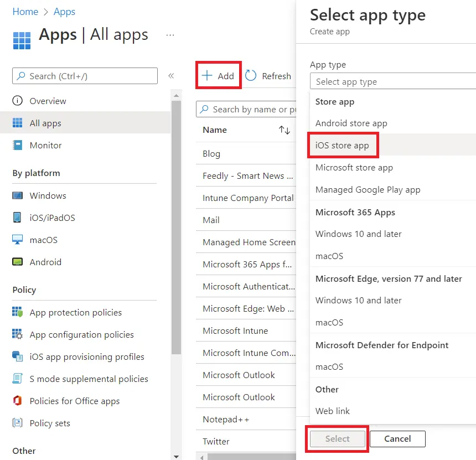The height and width of the screenshot is (460, 476).
Task: Click the Refresh icon in toolbar
Action: (251, 76)
